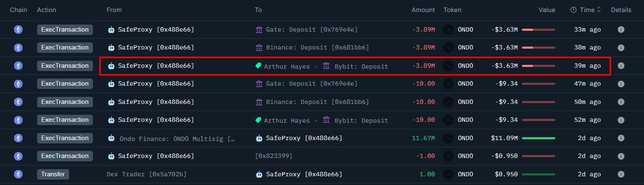Viewport: 644px width, 185px height.
Task: Click the green value bar beside $11.09M
Action: tap(538, 138)
